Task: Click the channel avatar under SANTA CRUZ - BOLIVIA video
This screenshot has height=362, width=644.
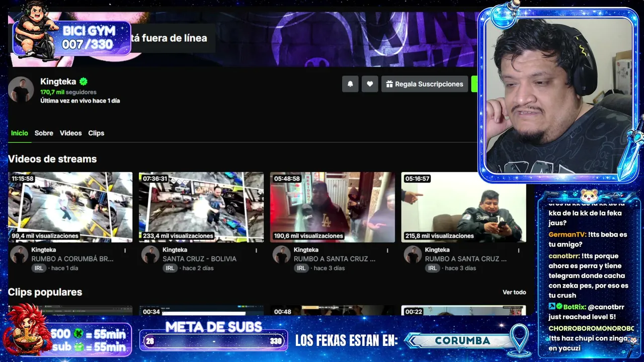Action: (x=150, y=254)
